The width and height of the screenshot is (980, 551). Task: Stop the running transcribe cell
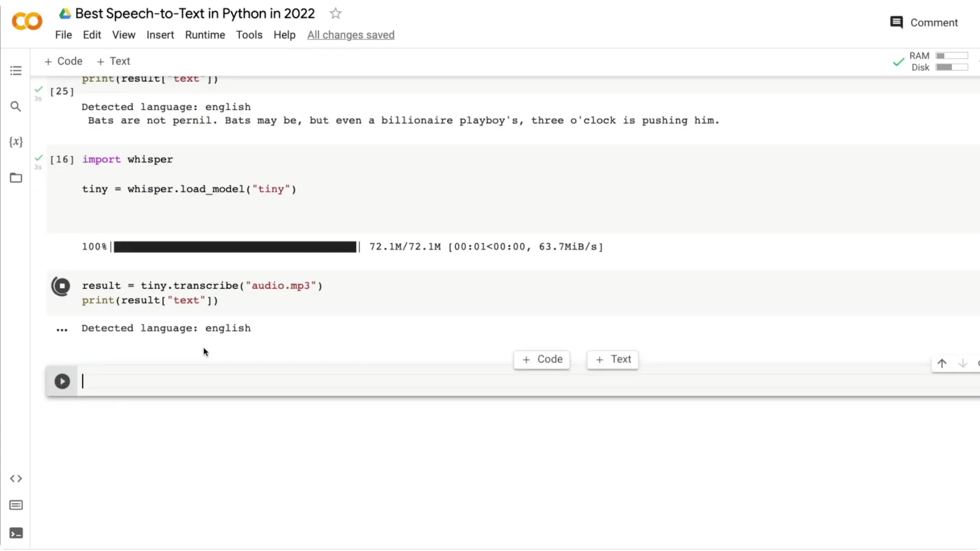pos(61,286)
